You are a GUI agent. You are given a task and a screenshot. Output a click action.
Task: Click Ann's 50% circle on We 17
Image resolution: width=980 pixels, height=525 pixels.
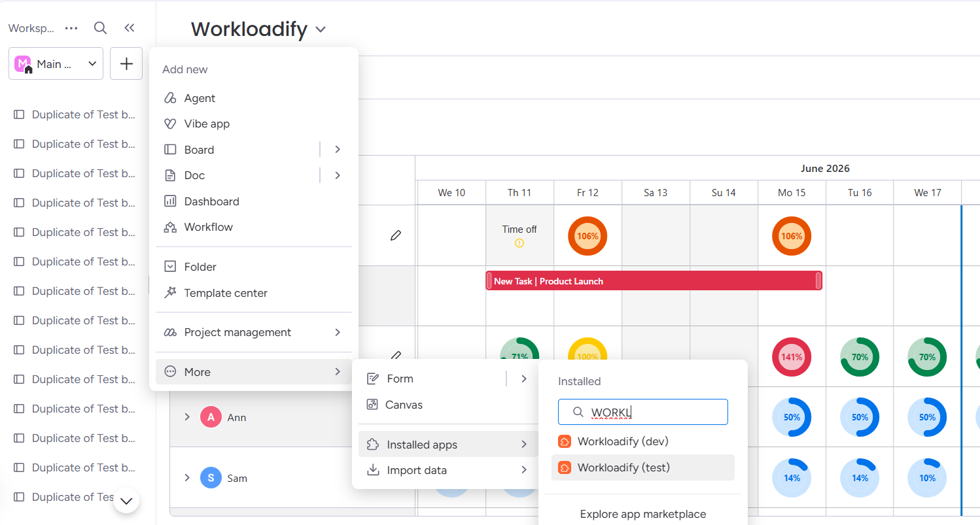pos(928,417)
